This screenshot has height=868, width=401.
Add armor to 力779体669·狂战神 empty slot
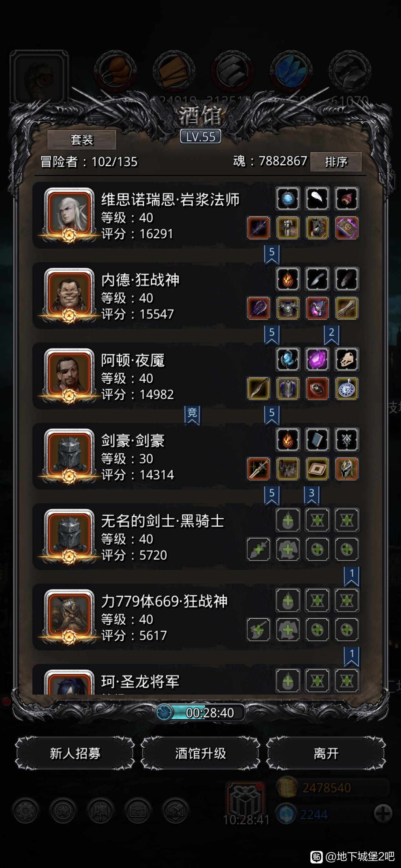(x=287, y=629)
